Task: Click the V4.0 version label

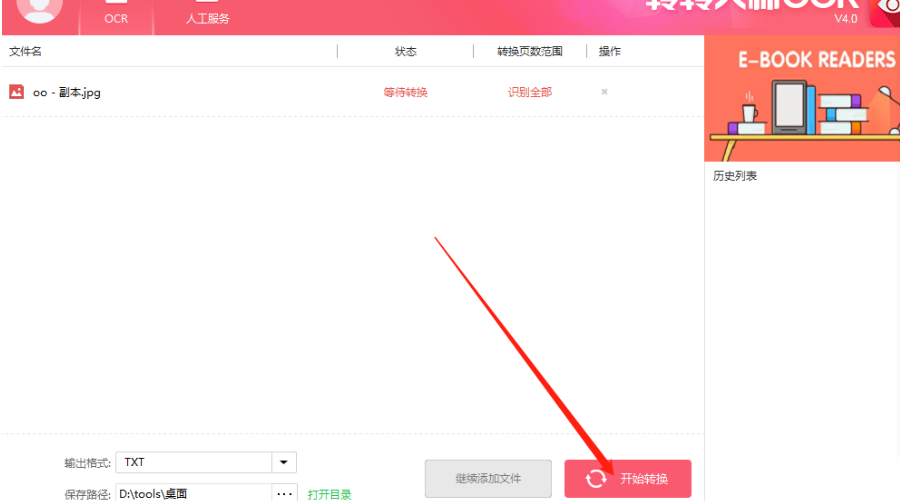Action: (x=845, y=19)
